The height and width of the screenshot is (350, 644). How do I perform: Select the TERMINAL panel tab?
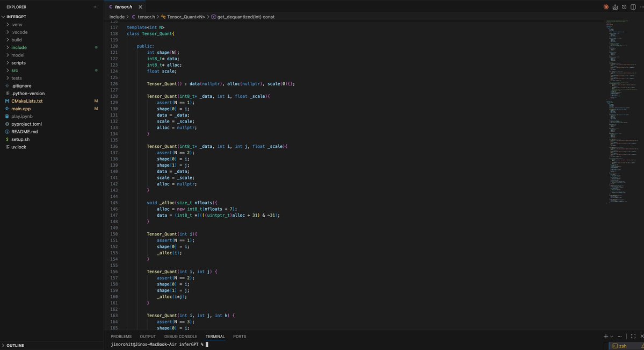(x=215, y=337)
